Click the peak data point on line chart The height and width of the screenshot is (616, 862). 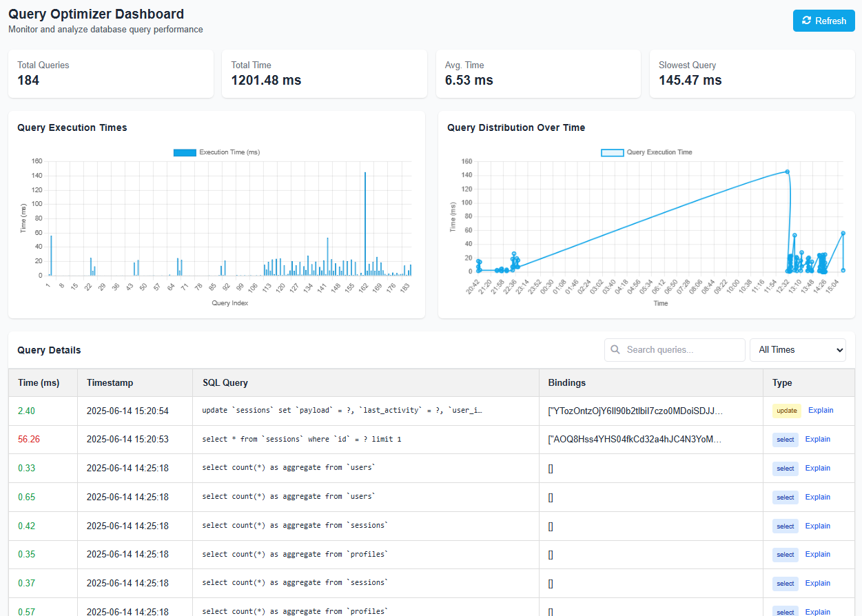click(787, 172)
